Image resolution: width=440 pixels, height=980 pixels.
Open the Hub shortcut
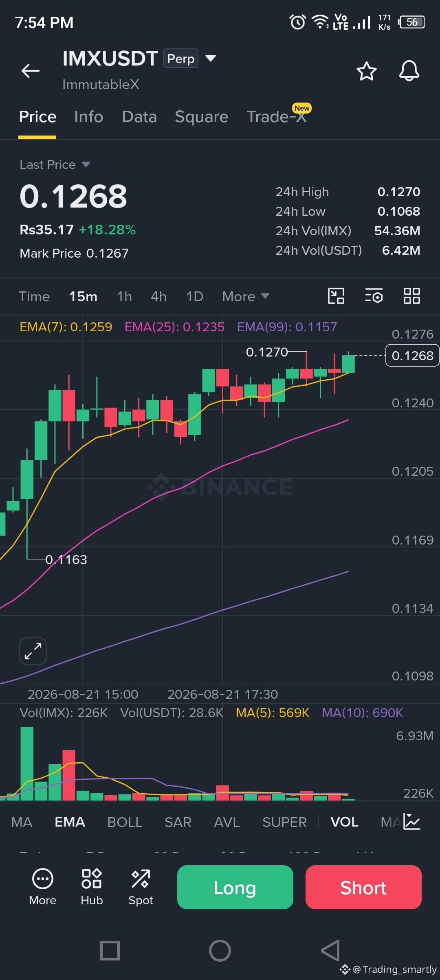pyautogui.click(x=92, y=887)
